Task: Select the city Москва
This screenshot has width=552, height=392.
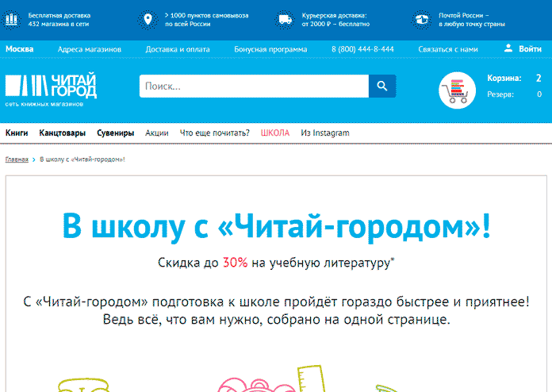Action: (19, 49)
